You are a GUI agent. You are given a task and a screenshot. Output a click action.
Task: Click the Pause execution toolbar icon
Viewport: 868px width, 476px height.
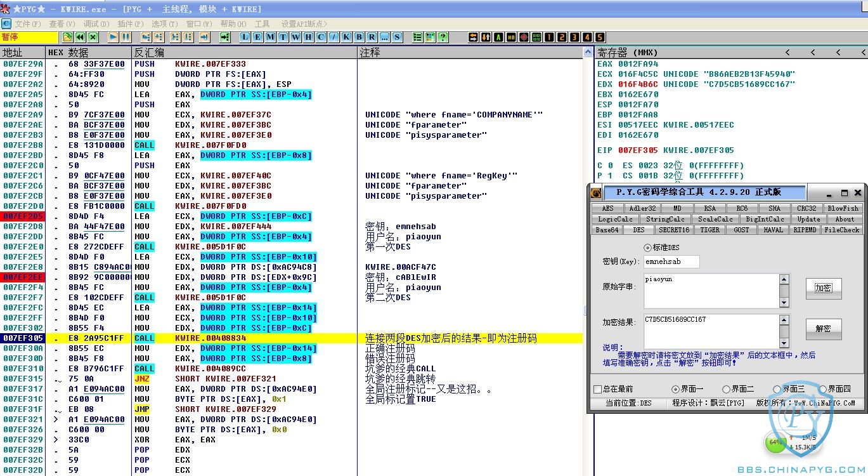tap(126, 37)
